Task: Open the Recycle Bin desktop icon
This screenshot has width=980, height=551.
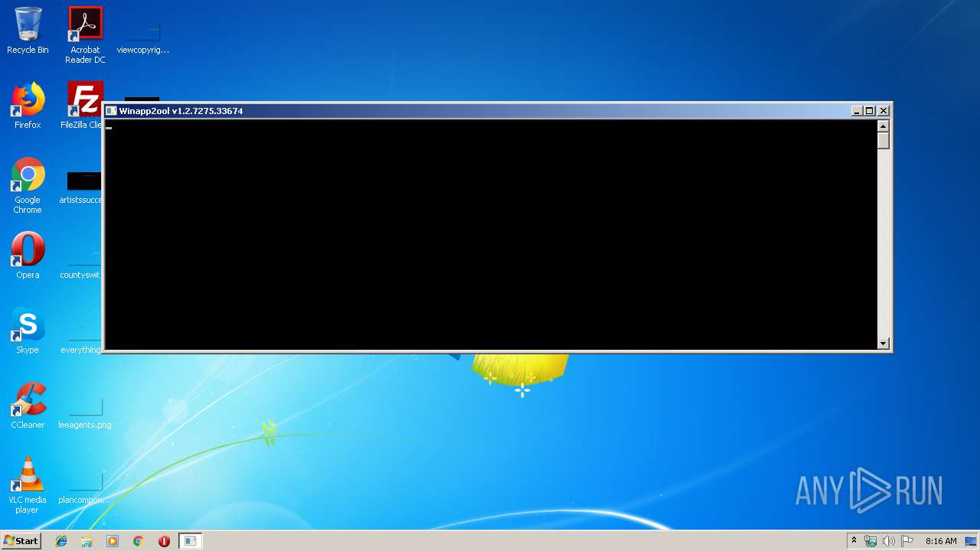Action: (x=28, y=31)
